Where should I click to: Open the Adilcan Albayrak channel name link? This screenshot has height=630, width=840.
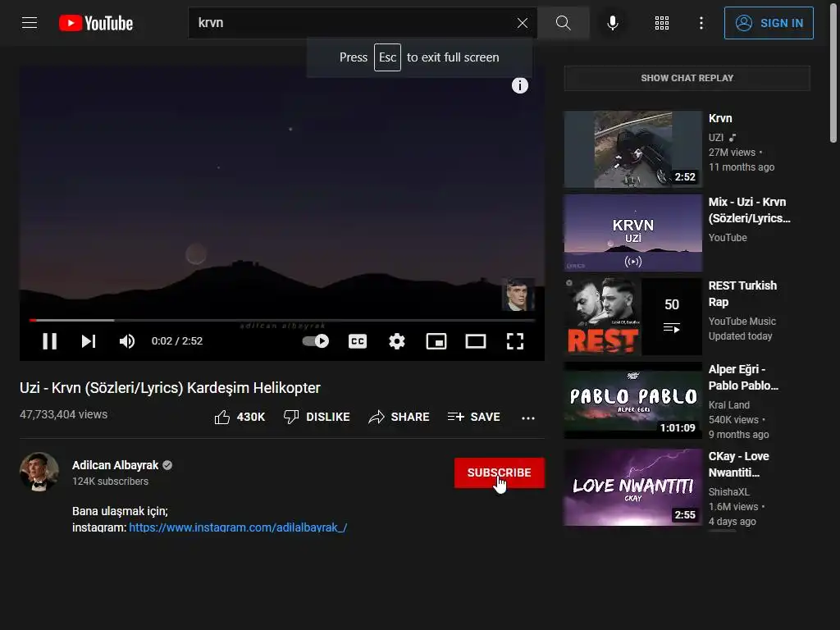tap(115, 465)
